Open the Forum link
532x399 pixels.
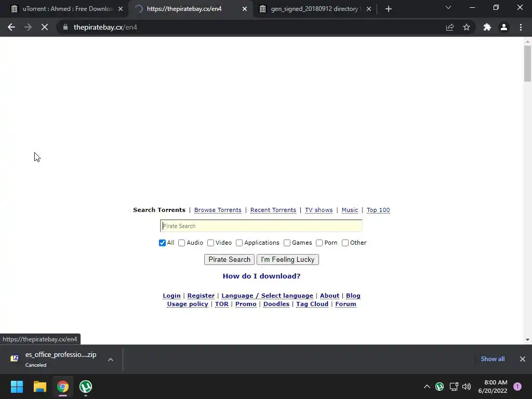click(345, 304)
